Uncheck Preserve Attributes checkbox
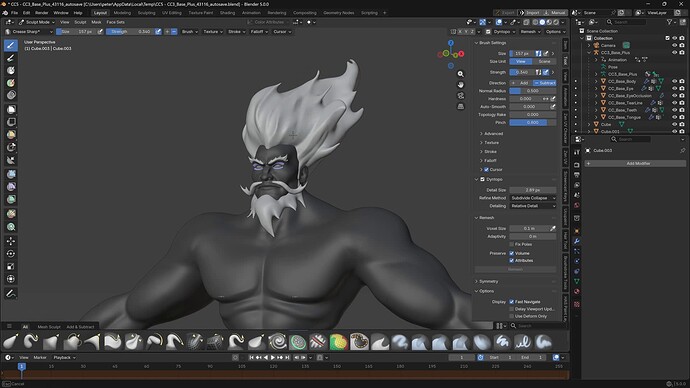The height and width of the screenshot is (388, 690). [512, 260]
